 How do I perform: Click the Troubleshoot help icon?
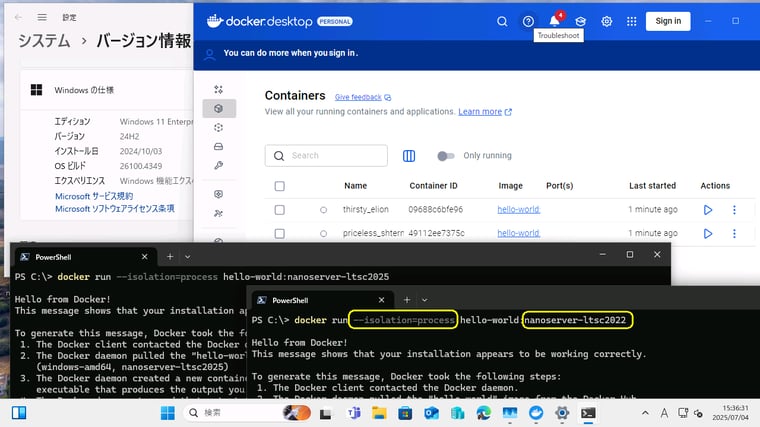coord(528,21)
